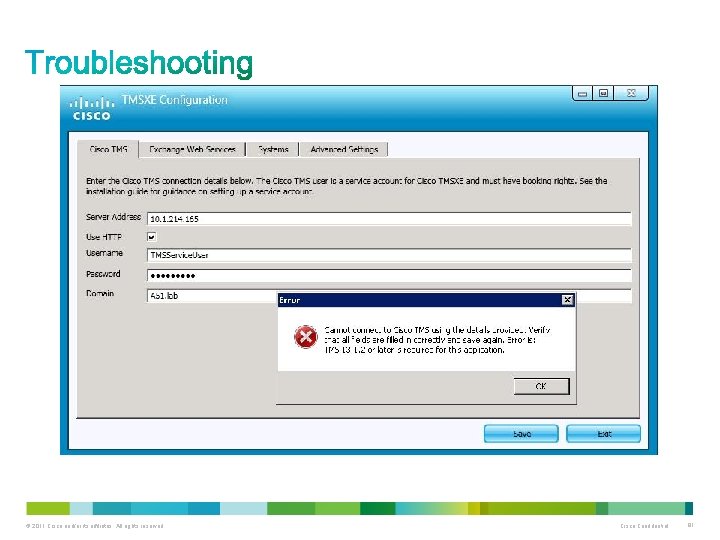Click the 'Server Address' label

(113, 217)
